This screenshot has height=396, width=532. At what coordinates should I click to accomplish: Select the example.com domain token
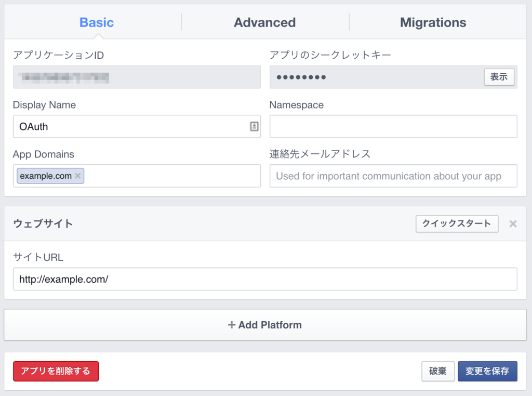tap(46, 176)
